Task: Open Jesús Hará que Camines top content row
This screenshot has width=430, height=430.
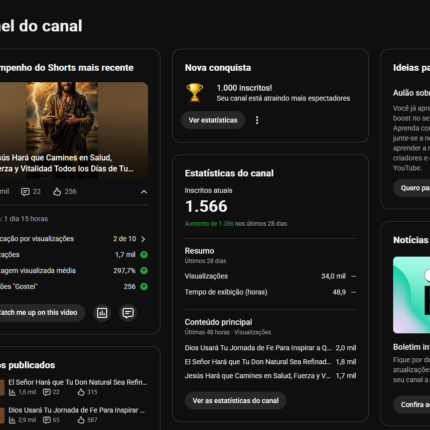Action: coord(270,376)
